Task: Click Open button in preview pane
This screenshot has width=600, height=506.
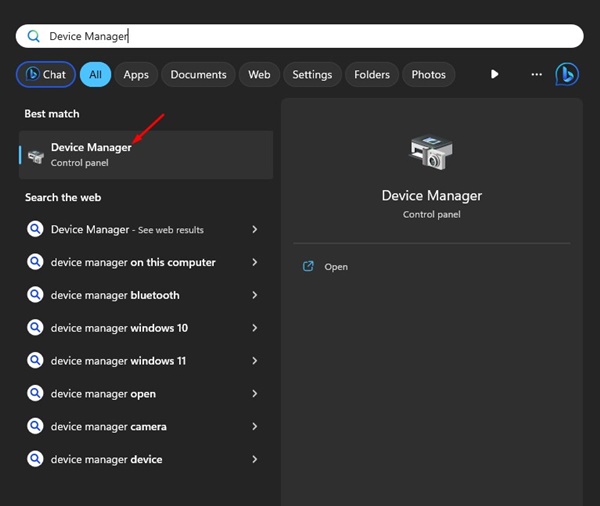Action: [x=336, y=267]
